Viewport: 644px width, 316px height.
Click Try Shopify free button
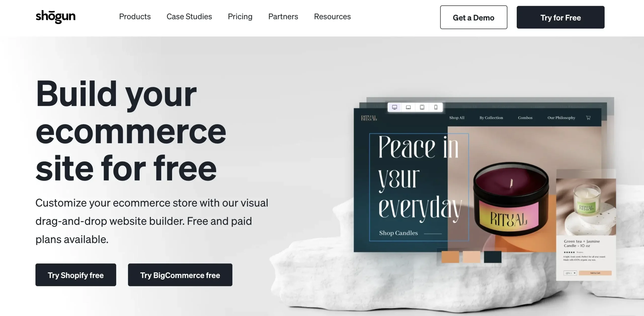pyautogui.click(x=75, y=275)
